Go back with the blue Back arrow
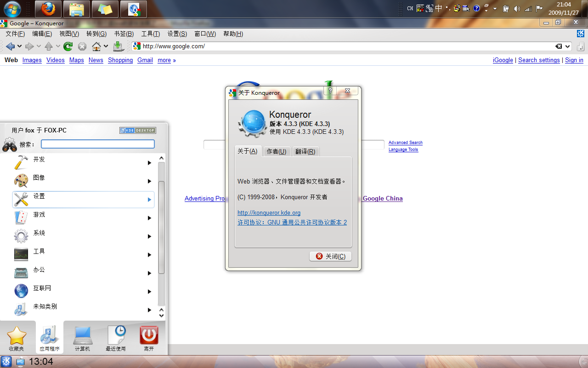Image resolution: width=588 pixels, height=368 pixels. 10,46
